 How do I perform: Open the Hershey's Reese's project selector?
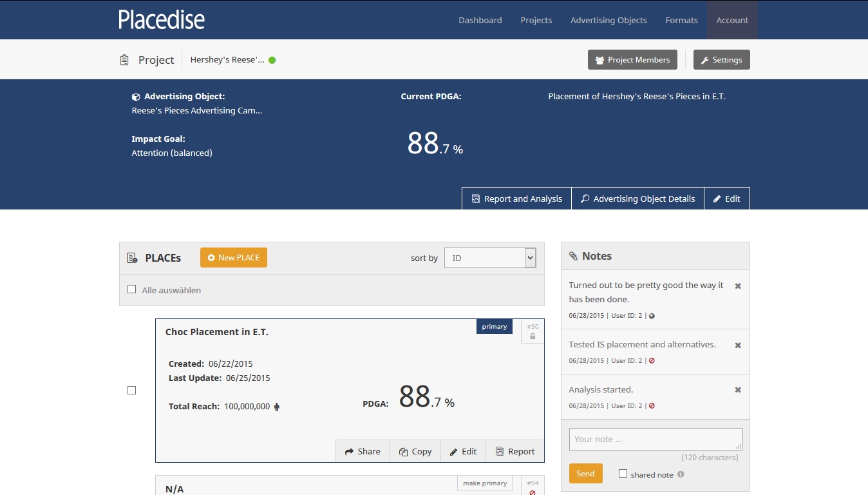point(227,60)
